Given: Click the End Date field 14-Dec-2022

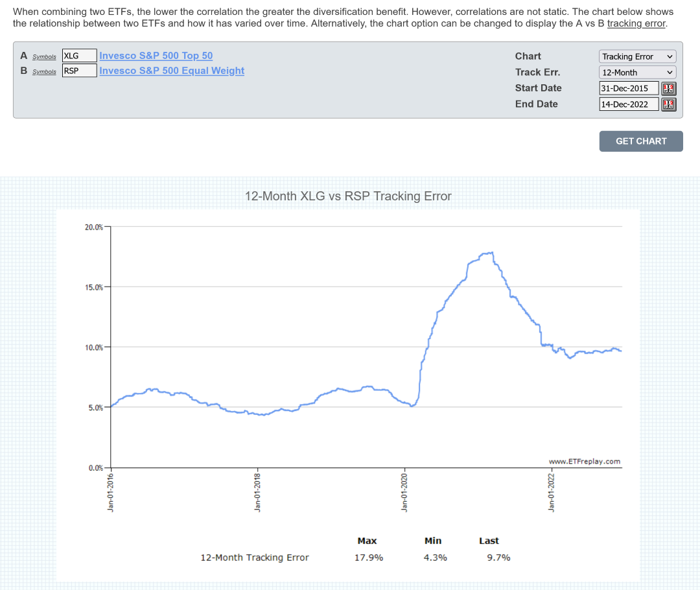Looking at the screenshot, I should point(629,104).
